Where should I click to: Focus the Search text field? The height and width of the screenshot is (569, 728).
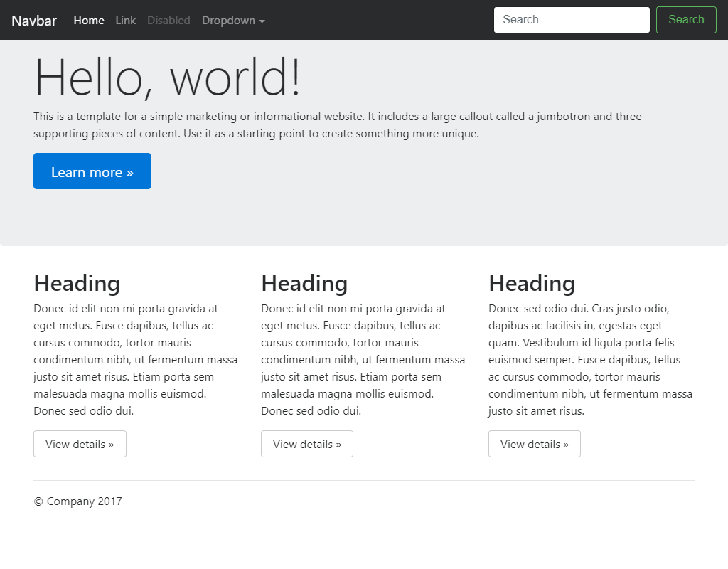(571, 20)
